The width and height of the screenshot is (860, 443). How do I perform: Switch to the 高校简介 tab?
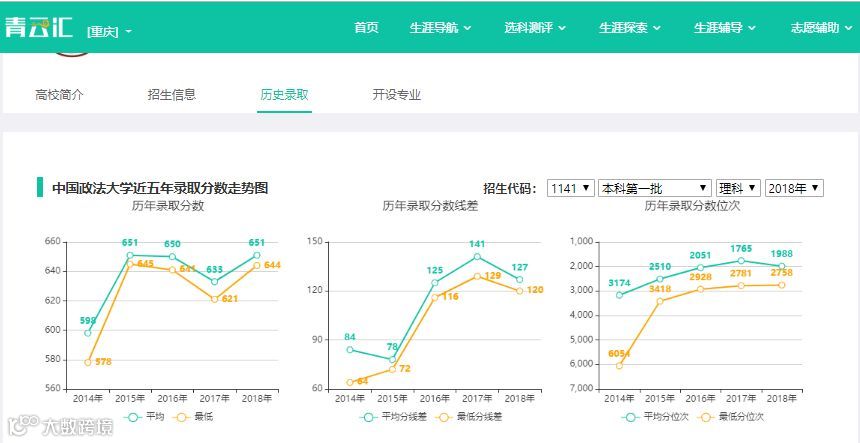pos(59,95)
